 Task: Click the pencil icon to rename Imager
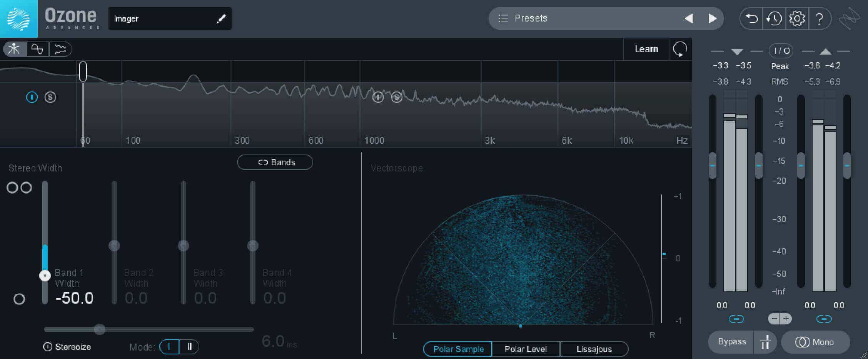click(x=221, y=18)
